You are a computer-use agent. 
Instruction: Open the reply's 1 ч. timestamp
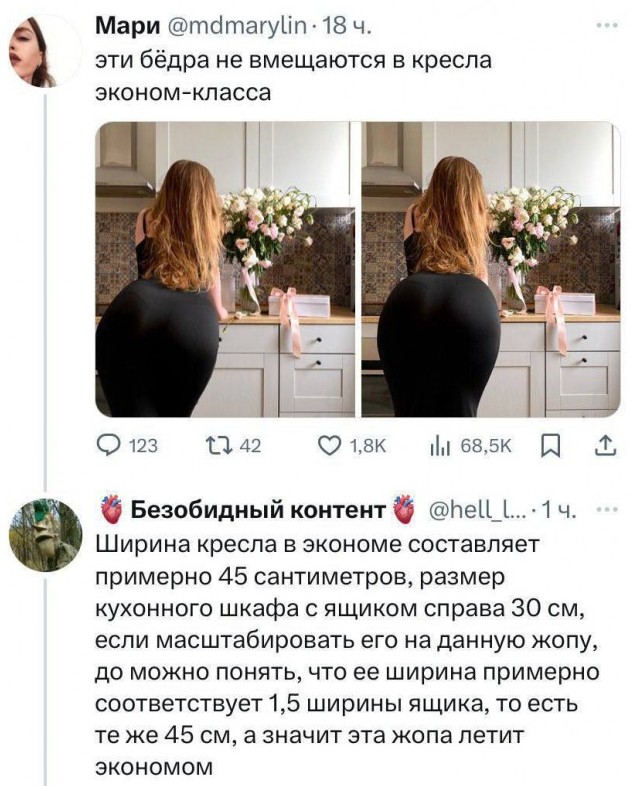[x=562, y=513]
